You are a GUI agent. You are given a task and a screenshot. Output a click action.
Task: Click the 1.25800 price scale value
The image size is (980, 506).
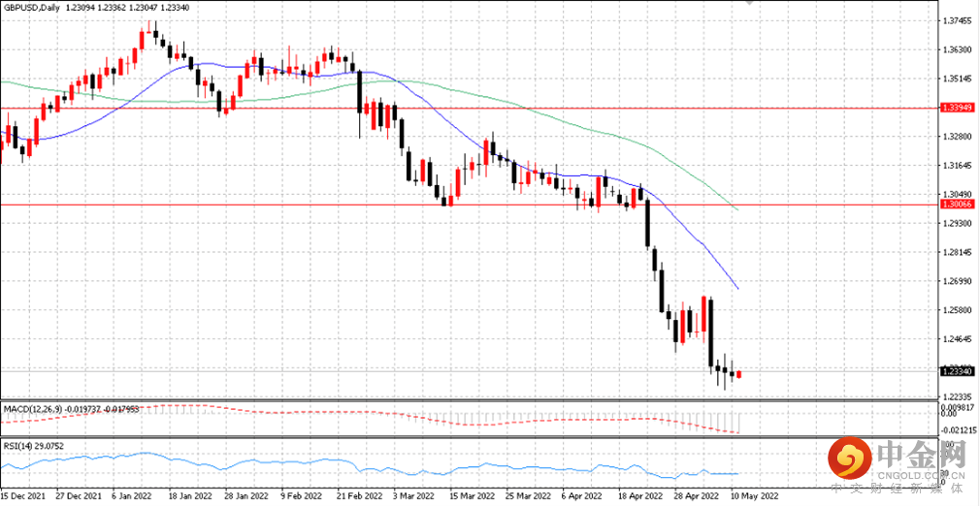pyautogui.click(x=958, y=310)
